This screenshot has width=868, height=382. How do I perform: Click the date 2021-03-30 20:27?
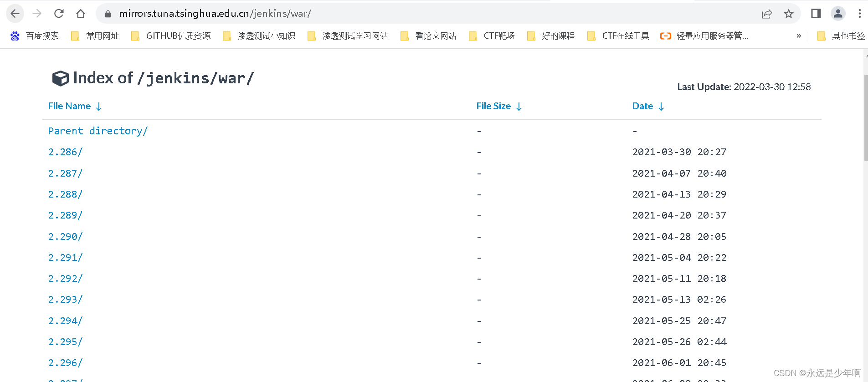[x=679, y=152]
